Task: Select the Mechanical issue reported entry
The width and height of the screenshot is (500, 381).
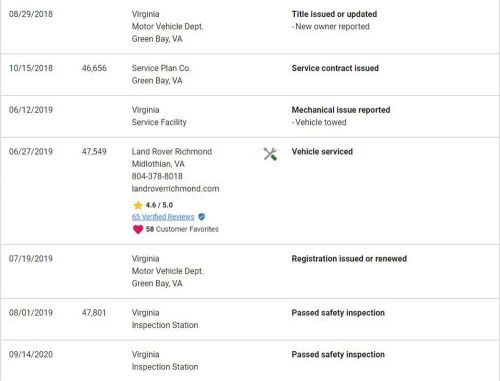Action: [x=250, y=116]
